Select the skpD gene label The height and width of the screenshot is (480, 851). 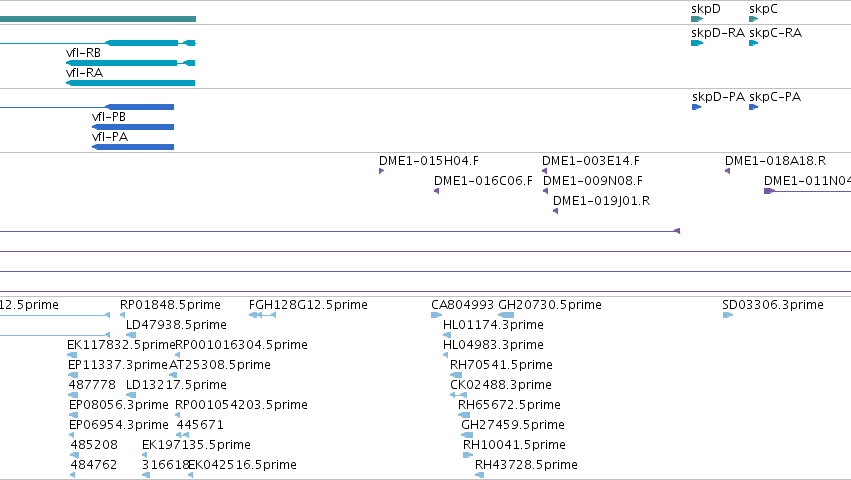coord(706,9)
